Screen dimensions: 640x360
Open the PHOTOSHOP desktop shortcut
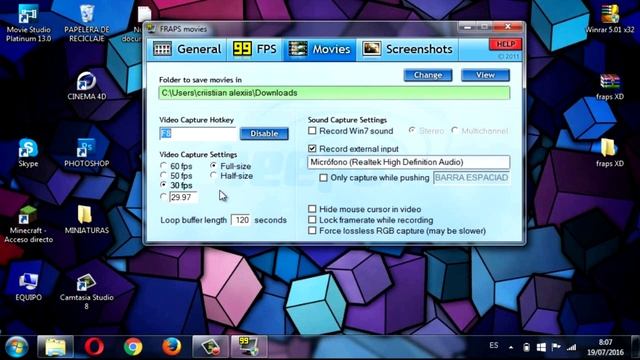[x=87, y=153]
